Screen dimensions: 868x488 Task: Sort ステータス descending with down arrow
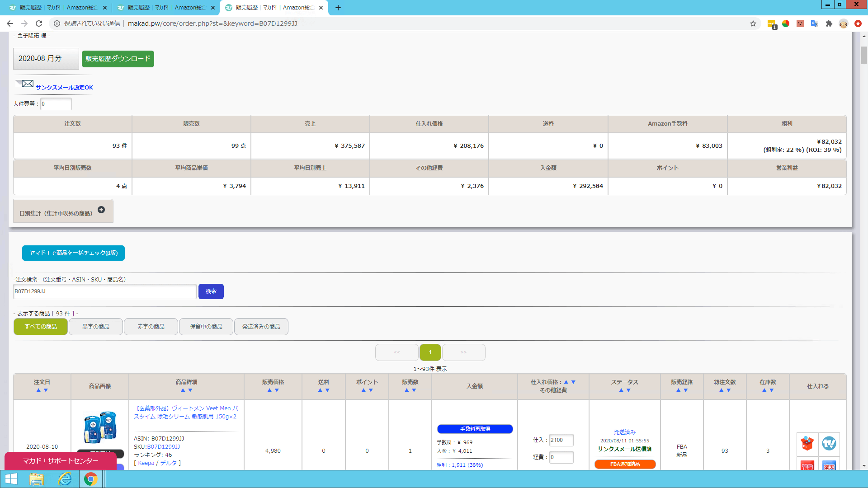click(628, 390)
